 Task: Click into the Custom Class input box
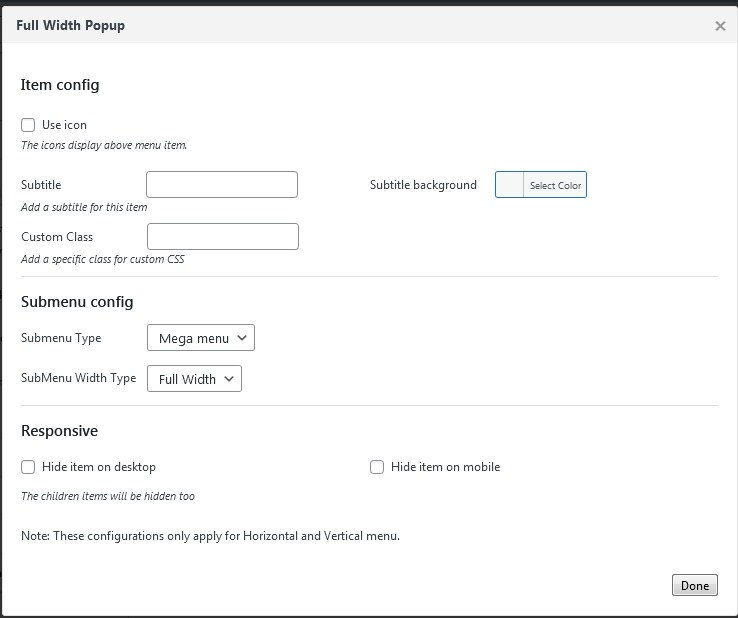[x=222, y=237]
